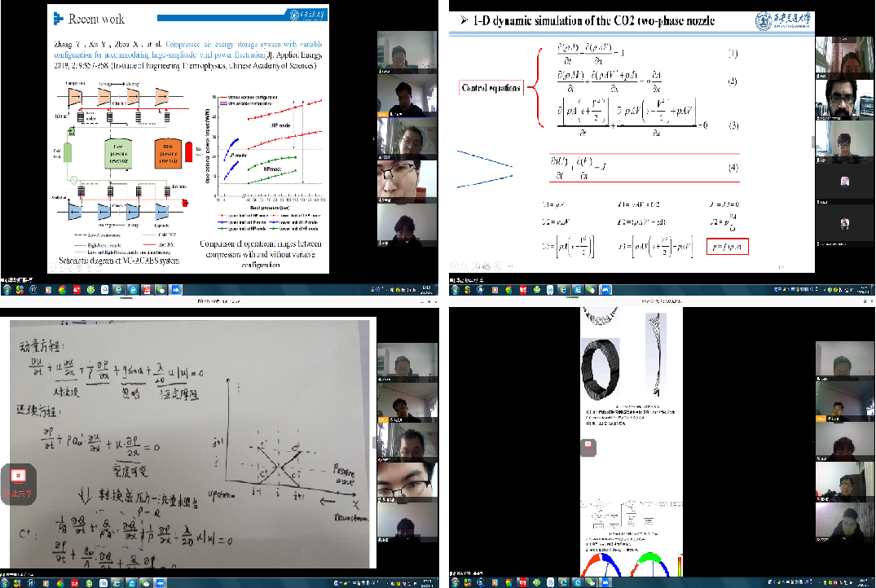Viewport: 876px width, 588px height.
Task: Click the Windows Start button below the Recent work slide
Action: 7,288
